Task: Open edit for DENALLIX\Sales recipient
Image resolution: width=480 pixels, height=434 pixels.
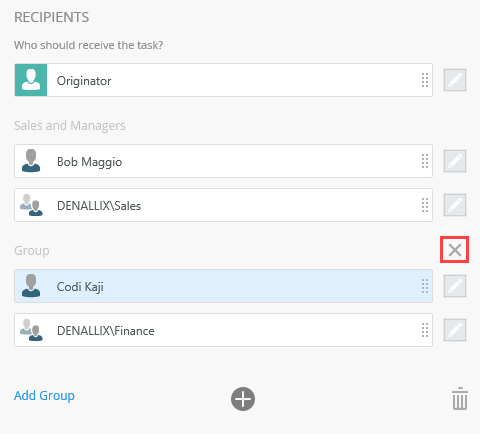Action: 455,205
